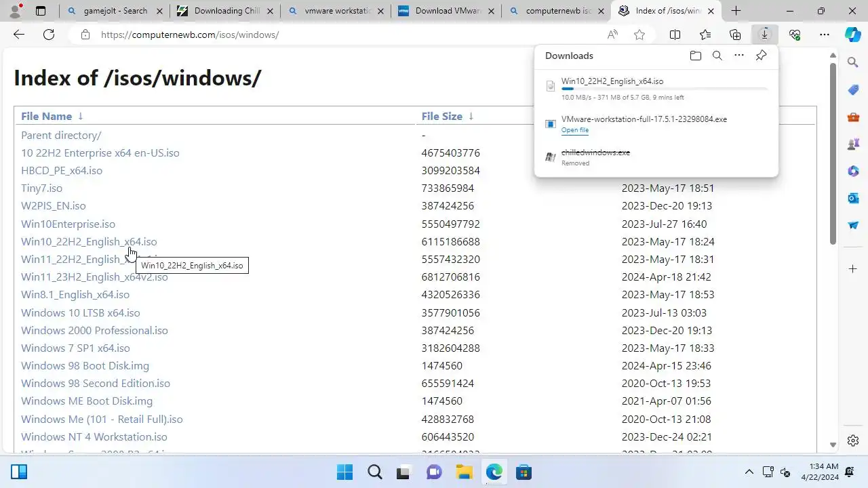Download Windows 7 SP1 x64.iso
This screenshot has width=868, height=488.
click(x=75, y=348)
